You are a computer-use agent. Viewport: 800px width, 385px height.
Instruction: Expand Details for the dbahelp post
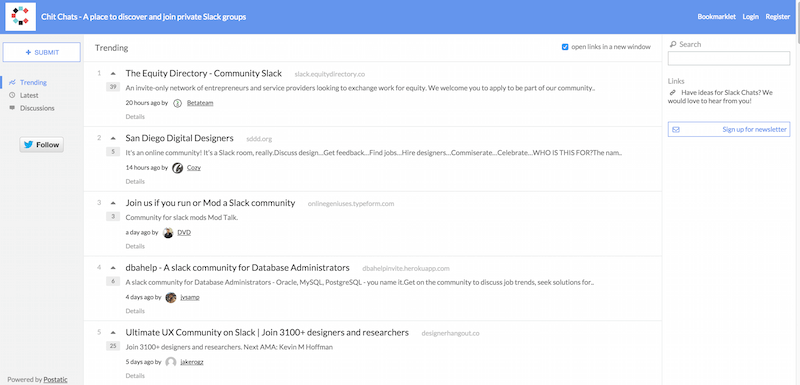pyautogui.click(x=135, y=311)
